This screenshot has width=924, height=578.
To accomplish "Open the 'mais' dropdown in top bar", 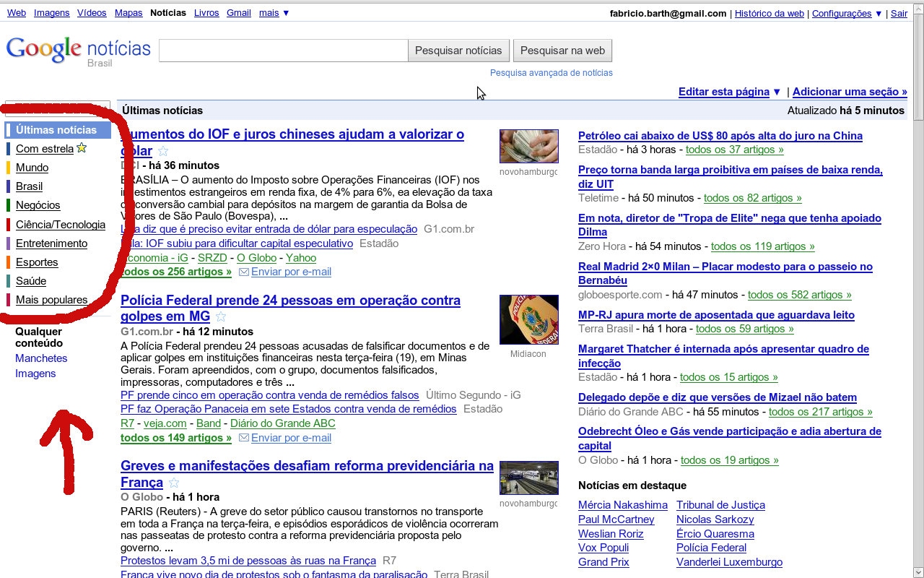I will (274, 13).
